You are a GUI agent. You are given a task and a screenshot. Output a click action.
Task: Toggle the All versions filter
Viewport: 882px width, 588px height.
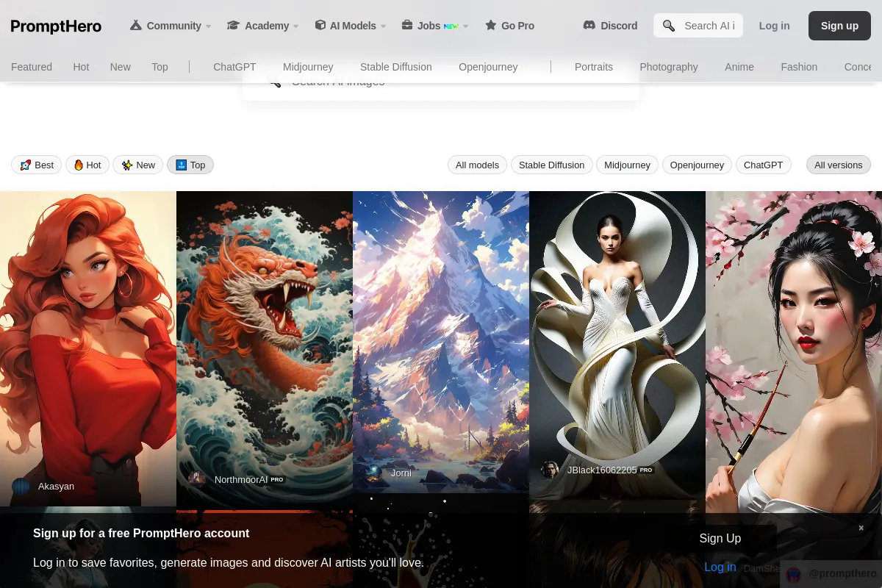(x=838, y=165)
